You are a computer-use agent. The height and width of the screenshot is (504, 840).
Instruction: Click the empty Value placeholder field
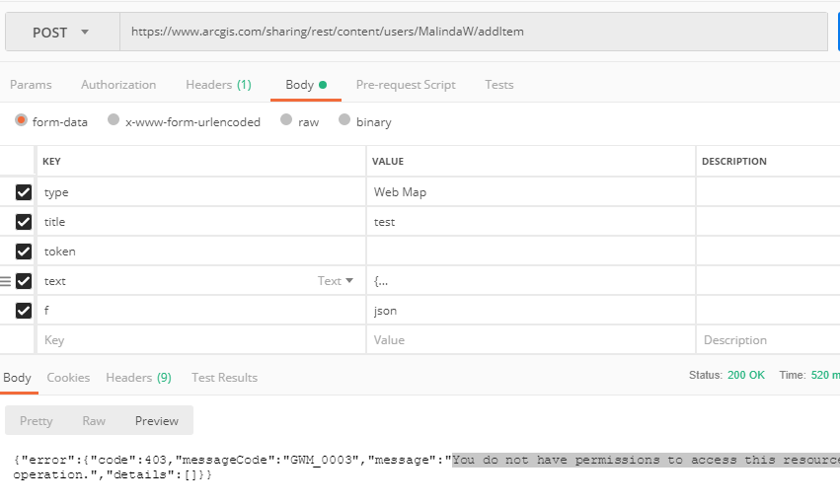(531, 339)
